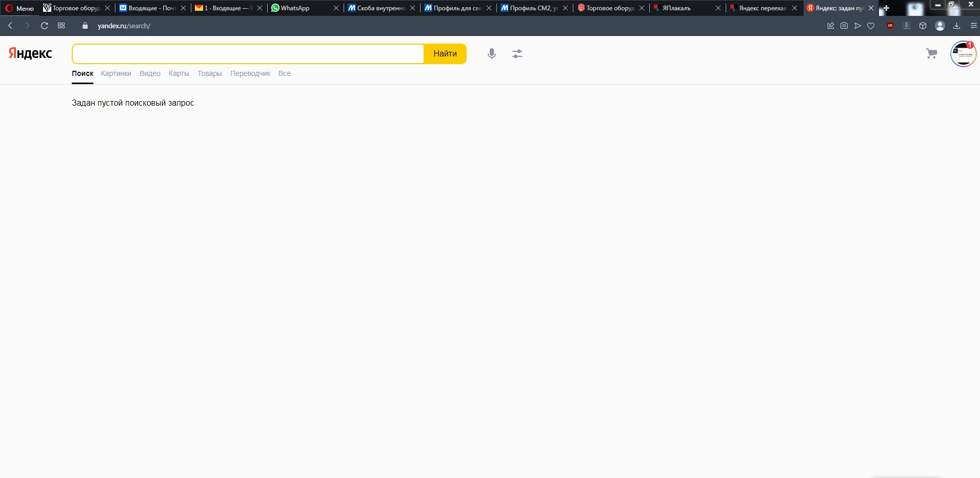Show the browser Downloads panel
980x478 pixels.
(x=957, y=26)
